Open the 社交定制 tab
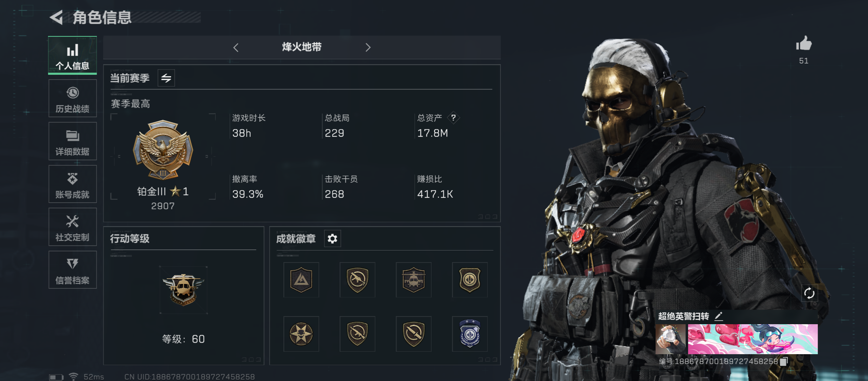The height and width of the screenshot is (381, 868). 73,227
